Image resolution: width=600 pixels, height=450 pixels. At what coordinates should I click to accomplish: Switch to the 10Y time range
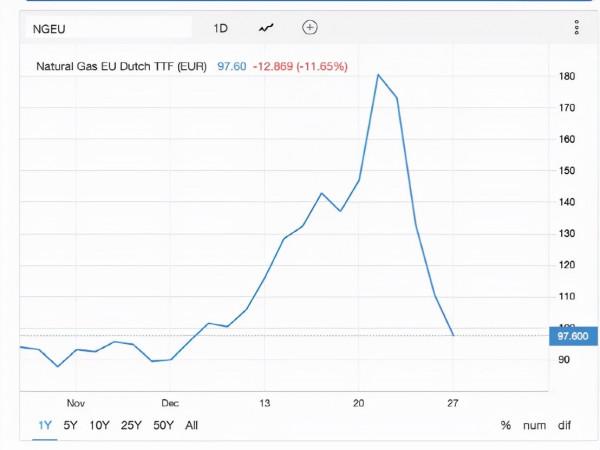pyautogui.click(x=100, y=425)
